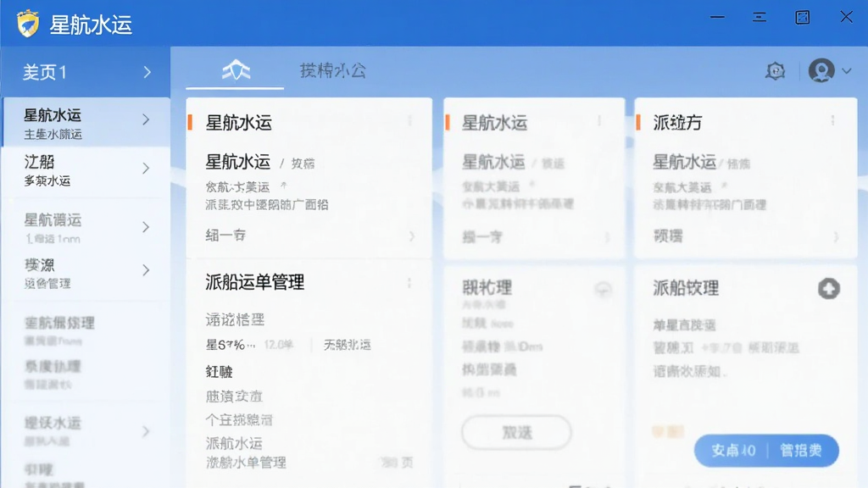
Task: Open the kebab menu of the leftmost 星航水运 card
Action: [x=410, y=120]
